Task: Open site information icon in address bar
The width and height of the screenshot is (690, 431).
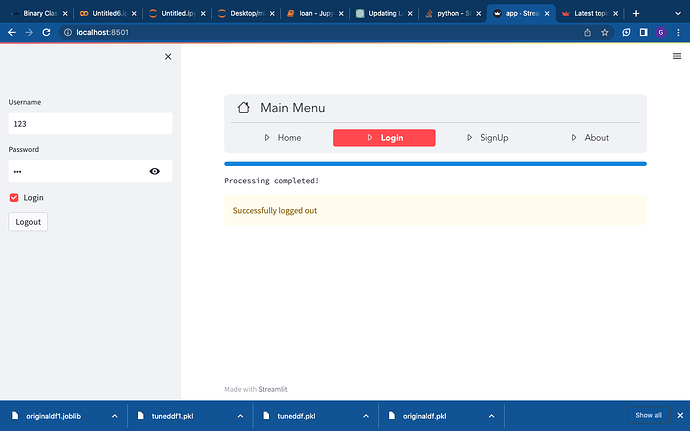Action: [68, 32]
